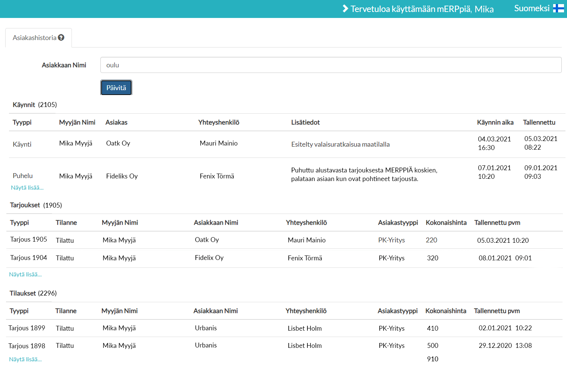Click Mauri Mainio contact in Käynnit table

pyautogui.click(x=219, y=143)
